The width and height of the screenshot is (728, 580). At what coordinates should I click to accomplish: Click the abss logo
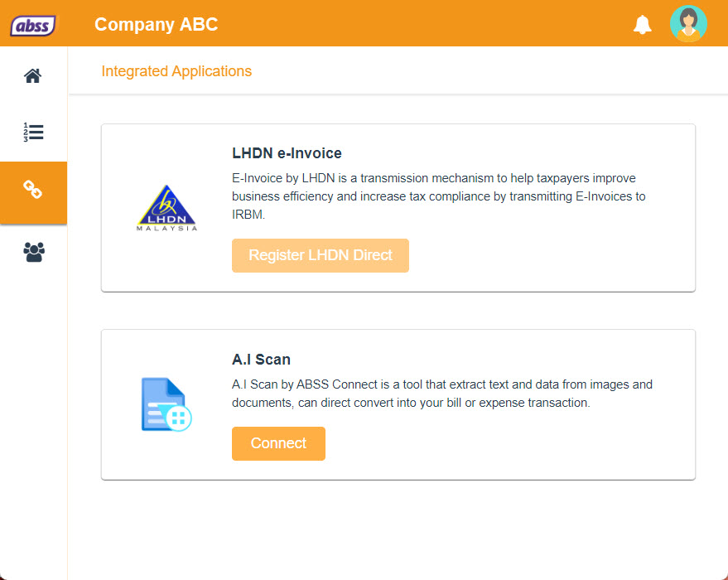click(x=34, y=25)
